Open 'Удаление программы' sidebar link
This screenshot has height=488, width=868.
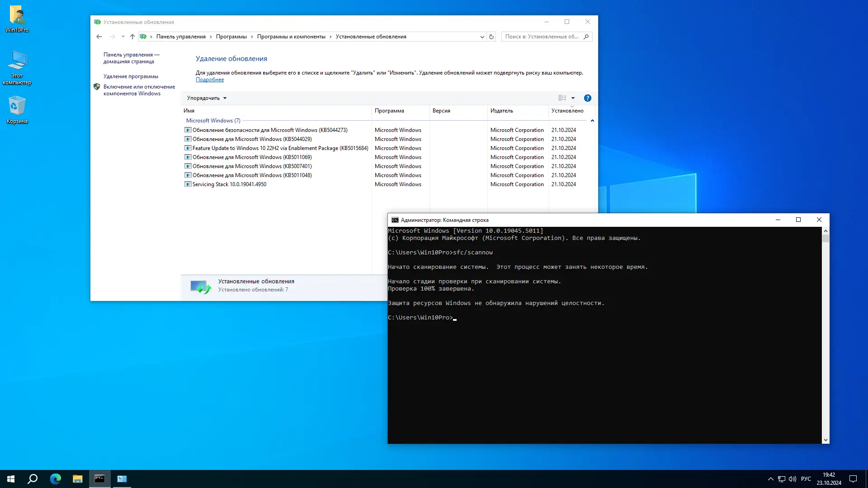[x=131, y=76]
